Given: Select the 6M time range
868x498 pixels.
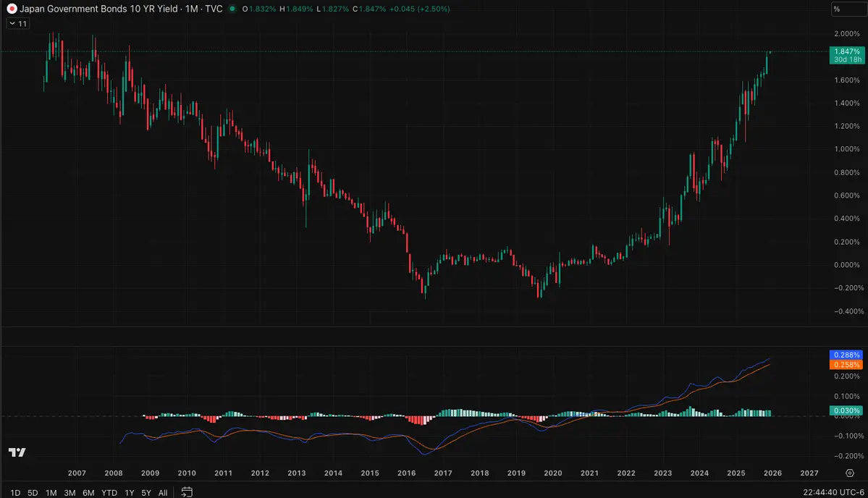Looking at the screenshot, I should point(88,492).
